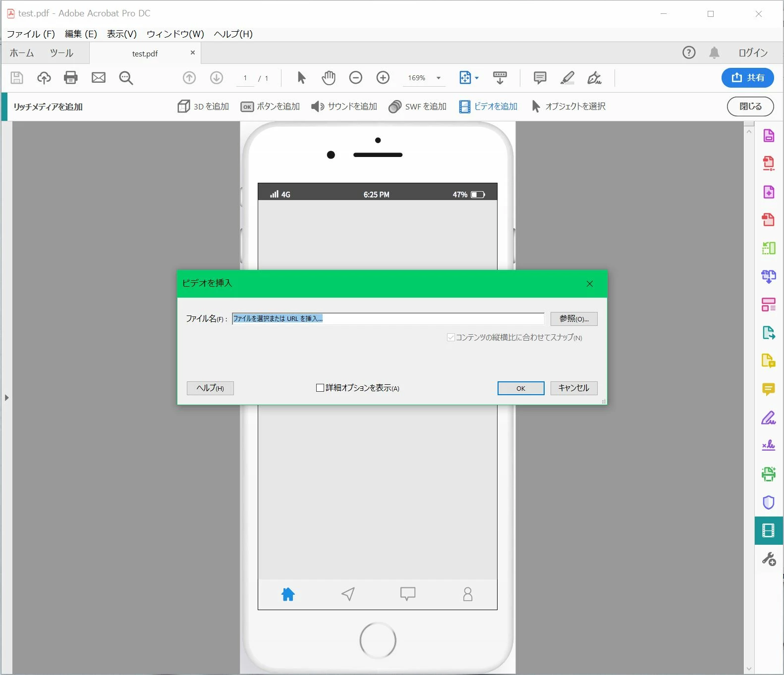The image size is (784, 675).
Task: Print the document using printer icon
Action: [71, 78]
